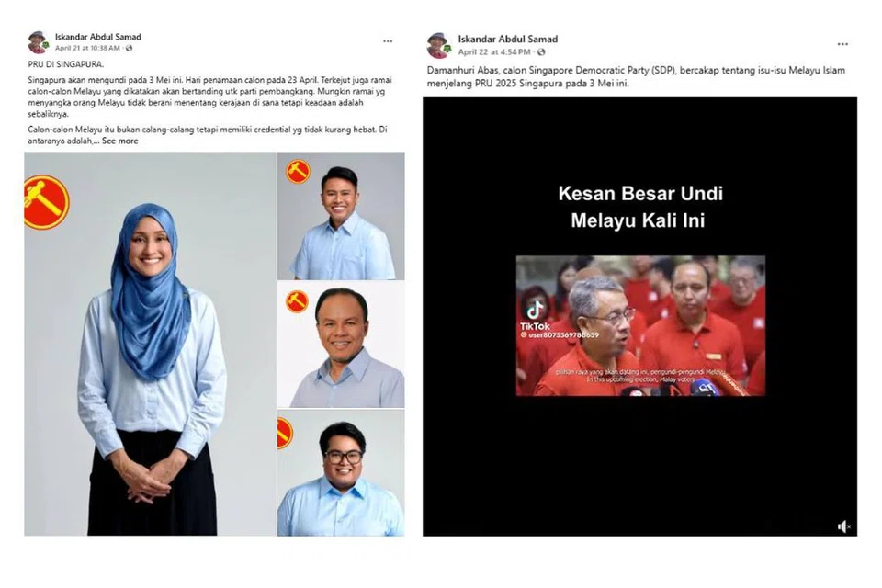Open the left post's three-dot options menu

coord(388,41)
